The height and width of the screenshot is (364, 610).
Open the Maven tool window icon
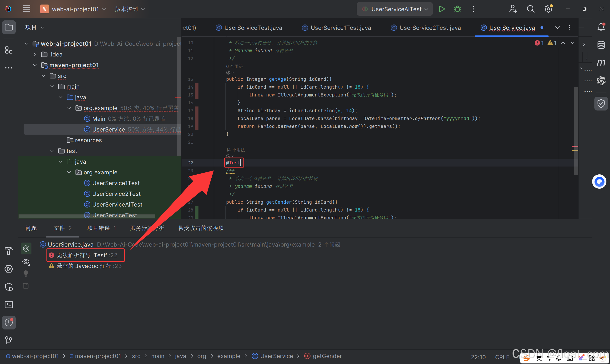pyautogui.click(x=601, y=63)
